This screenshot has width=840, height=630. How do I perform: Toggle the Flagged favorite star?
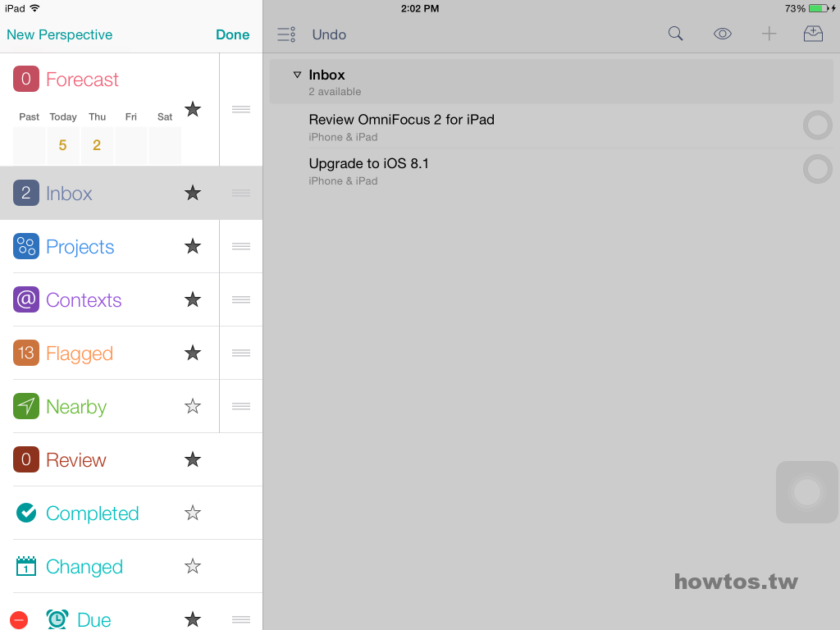coord(192,353)
